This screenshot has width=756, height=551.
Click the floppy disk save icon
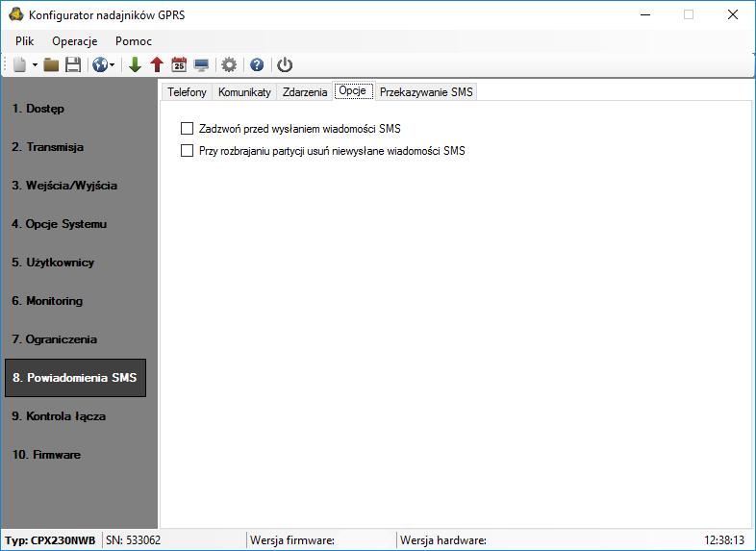click(73, 64)
